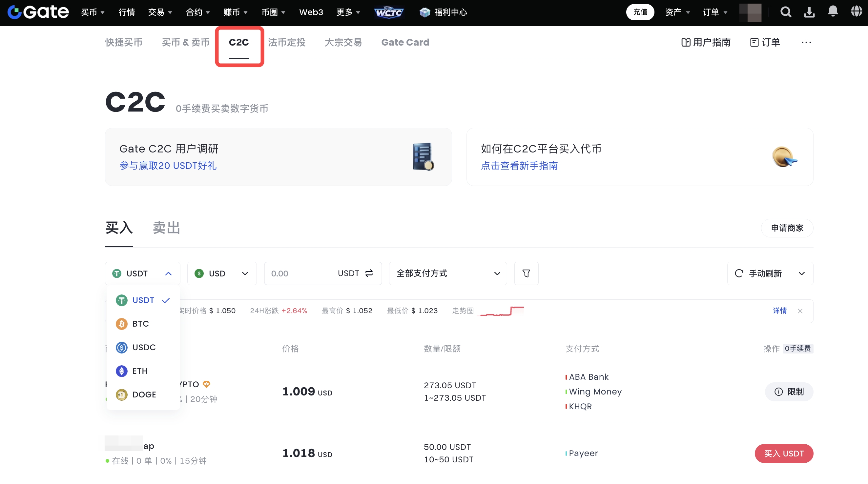
Task: Open the download app icon
Action: pos(809,12)
